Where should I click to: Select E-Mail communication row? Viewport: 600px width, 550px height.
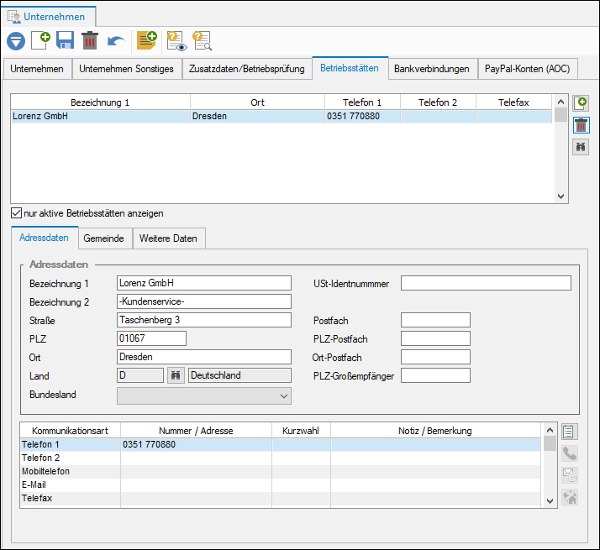pyautogui.click(x=280, y=485)
